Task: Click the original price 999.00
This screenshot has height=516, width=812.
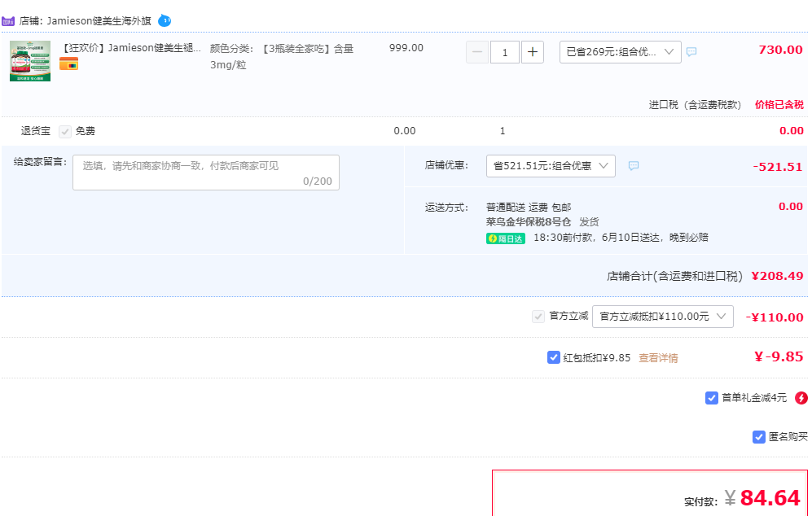Action: click(406, 48)
